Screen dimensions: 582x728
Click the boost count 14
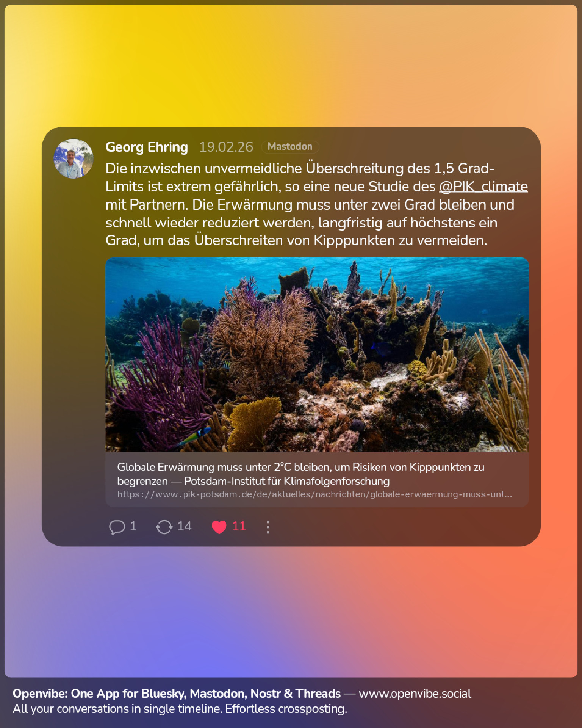pos(185,526)
